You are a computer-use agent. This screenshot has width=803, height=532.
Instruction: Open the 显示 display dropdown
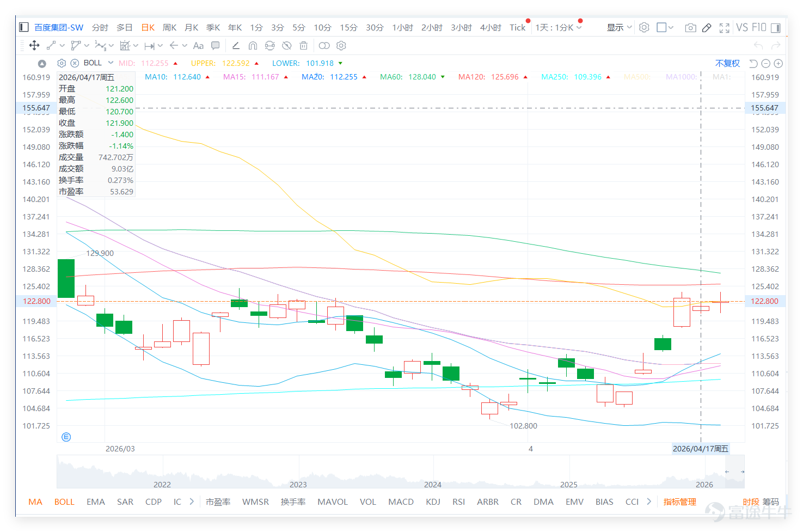[x=620, y=27]
